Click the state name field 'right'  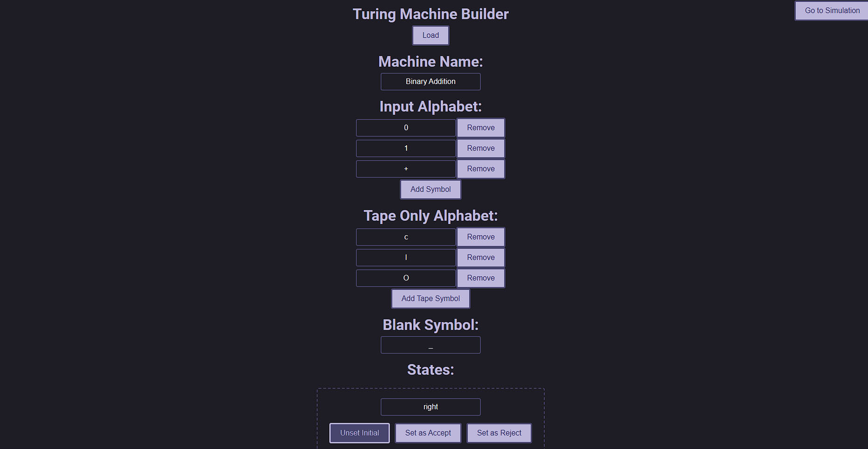coord(431,407)
